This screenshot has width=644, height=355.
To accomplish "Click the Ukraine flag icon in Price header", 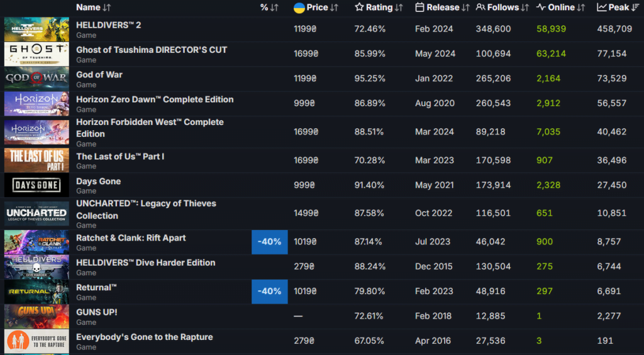I will (299, 8).
